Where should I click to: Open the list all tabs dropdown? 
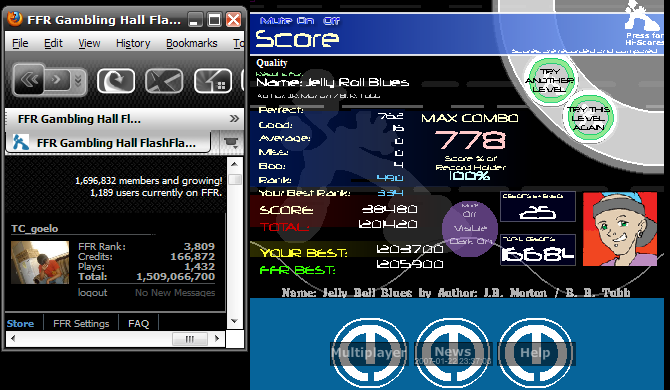click(231, 142)
